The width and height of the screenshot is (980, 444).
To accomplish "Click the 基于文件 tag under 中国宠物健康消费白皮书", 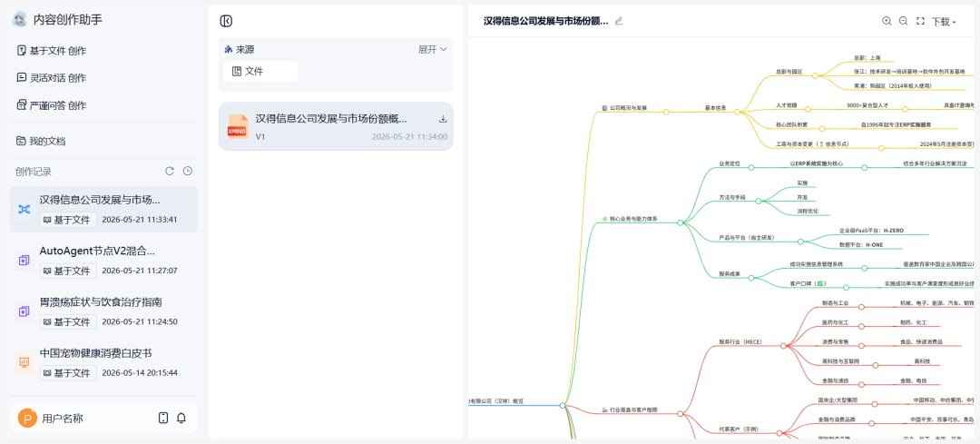I will pyautogui.click(x=68, y=372).
